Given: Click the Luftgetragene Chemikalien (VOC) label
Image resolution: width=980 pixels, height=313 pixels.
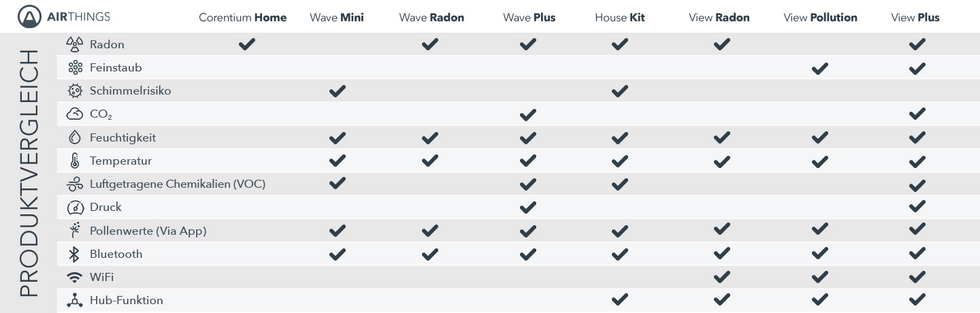Looking at the screenshot, I should (178, 184).
